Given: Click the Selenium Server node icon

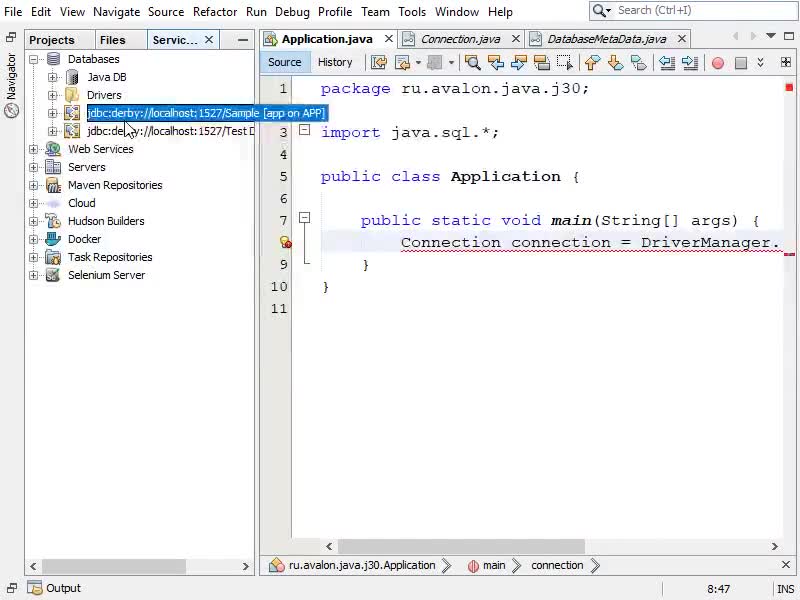Looking at the screenshot, I should coord(53,275).
